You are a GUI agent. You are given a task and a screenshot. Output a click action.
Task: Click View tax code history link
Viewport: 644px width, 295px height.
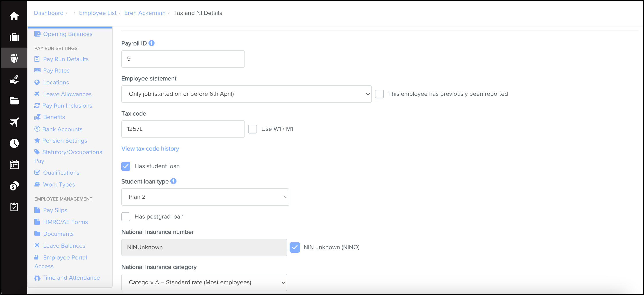(x=150, y=149)
